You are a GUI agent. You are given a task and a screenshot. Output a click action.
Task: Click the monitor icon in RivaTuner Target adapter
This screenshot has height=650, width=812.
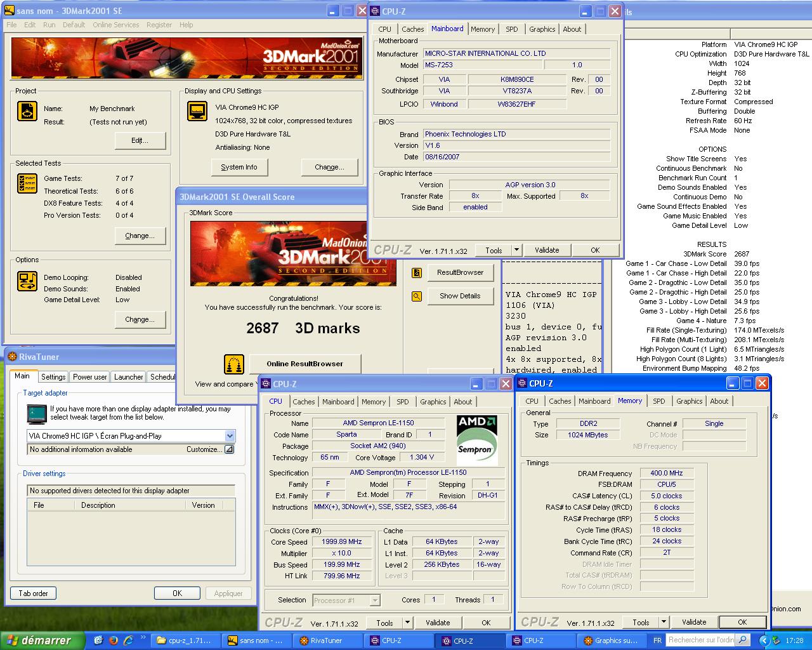click(x=37, y=414)
